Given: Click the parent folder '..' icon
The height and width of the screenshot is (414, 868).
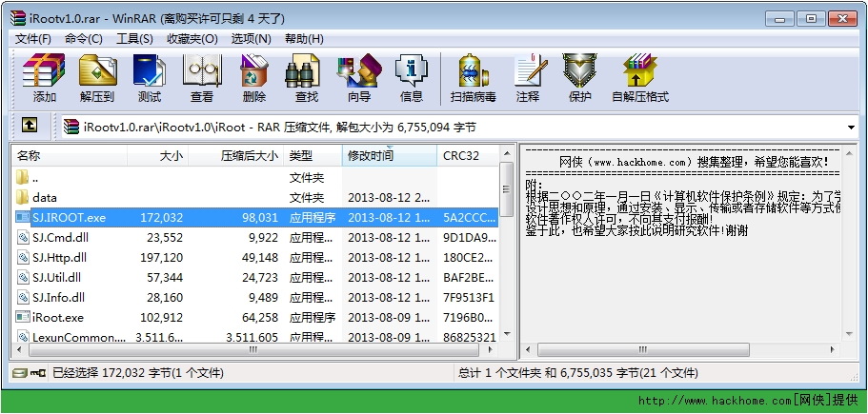Looking at the screenshot, I should click(x=22, y=177).
